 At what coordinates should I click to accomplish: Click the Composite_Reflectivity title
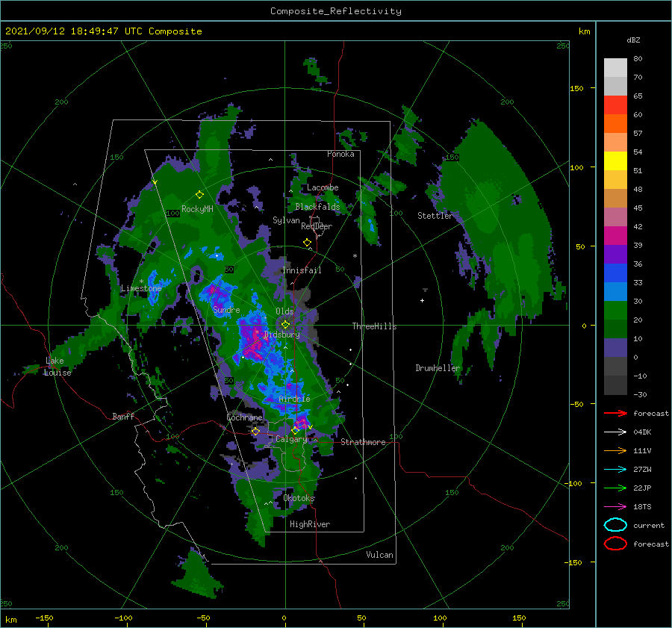coord(336,11)
